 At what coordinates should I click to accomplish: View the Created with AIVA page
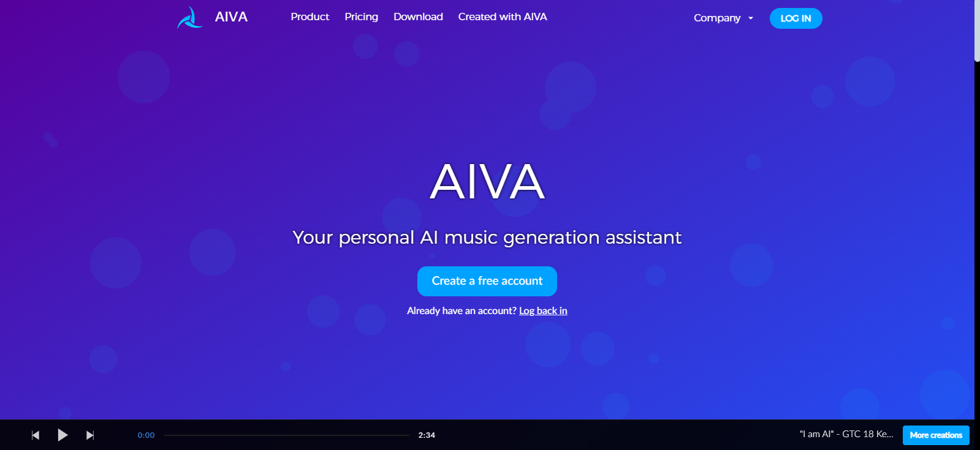click(503, 17)
